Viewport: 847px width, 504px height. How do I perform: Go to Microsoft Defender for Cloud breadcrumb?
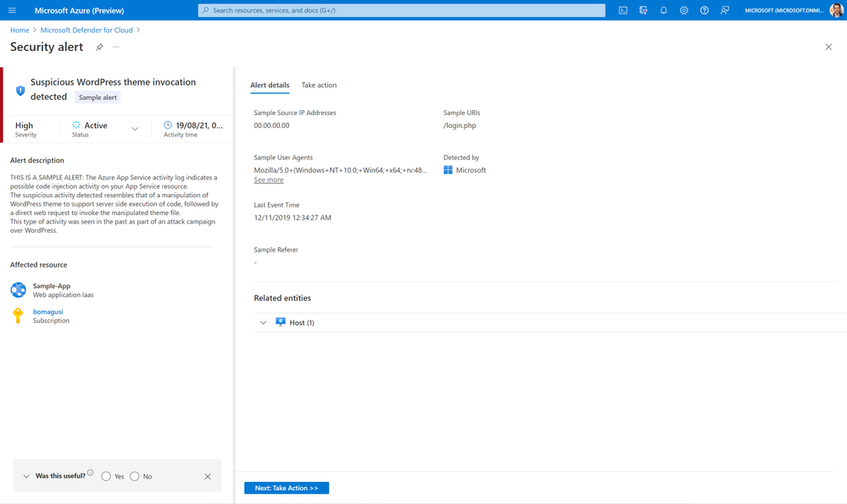(86, 30)
